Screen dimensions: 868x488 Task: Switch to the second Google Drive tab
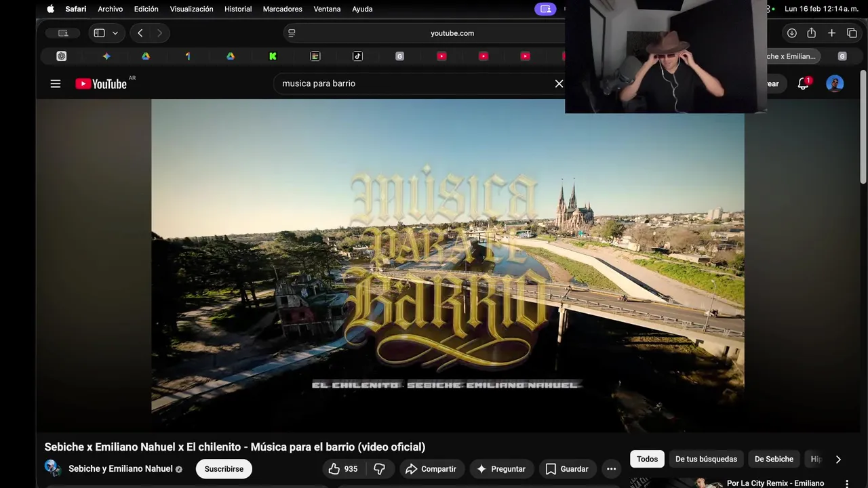[x=231, y=56]
